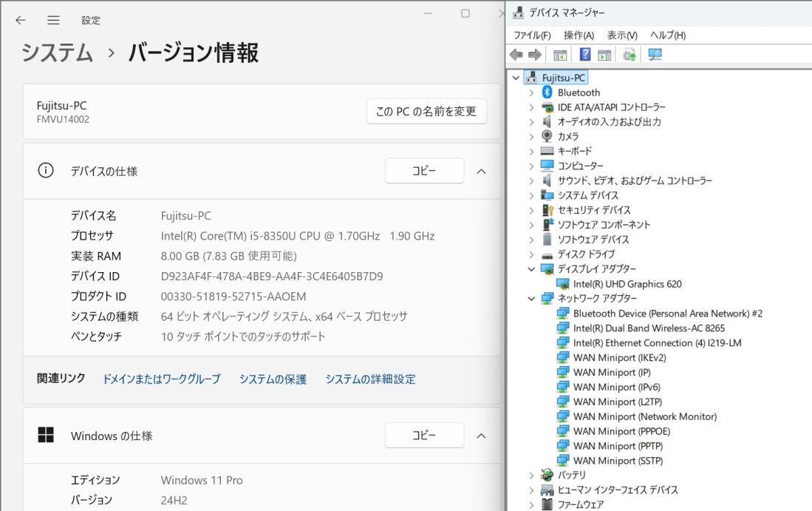Click the human interface devices icon

pos(547,490)
